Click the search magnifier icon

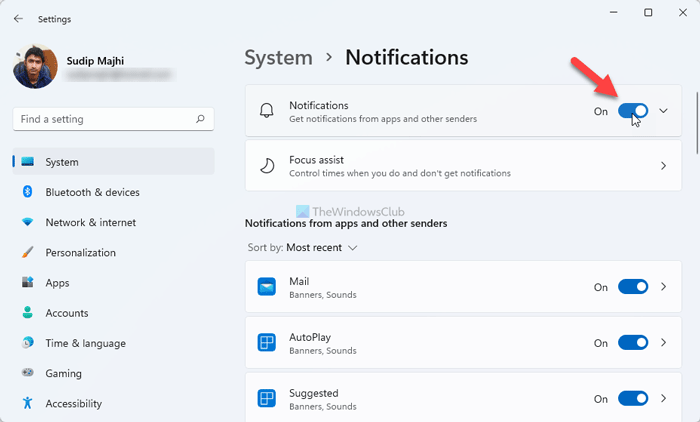pos(200,119)
